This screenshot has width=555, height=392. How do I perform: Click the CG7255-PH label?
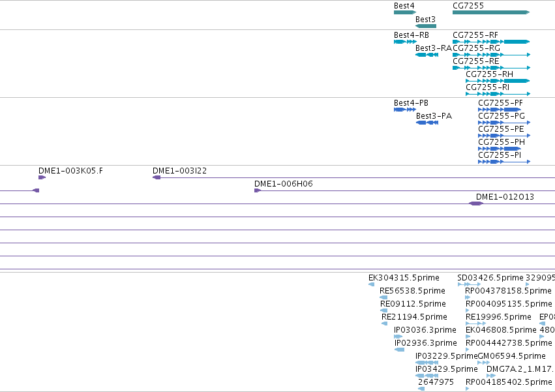tap(502, 142)
